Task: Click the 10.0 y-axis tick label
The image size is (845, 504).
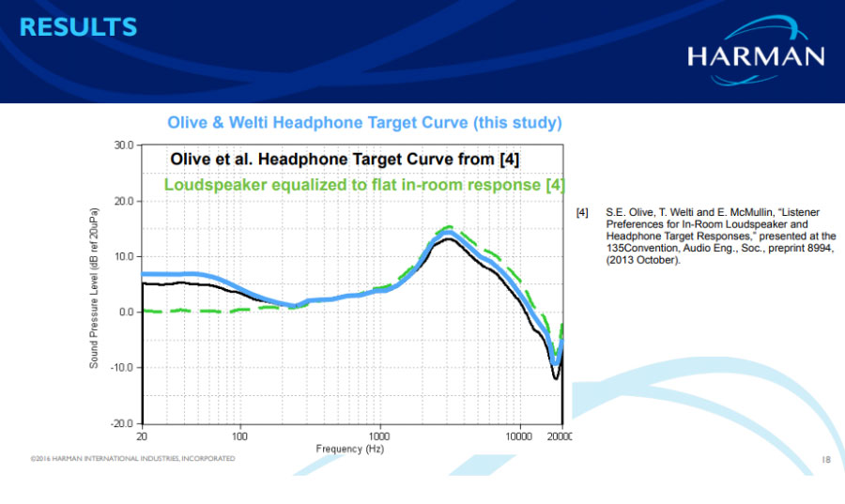Action: click(x=124, y=257)
